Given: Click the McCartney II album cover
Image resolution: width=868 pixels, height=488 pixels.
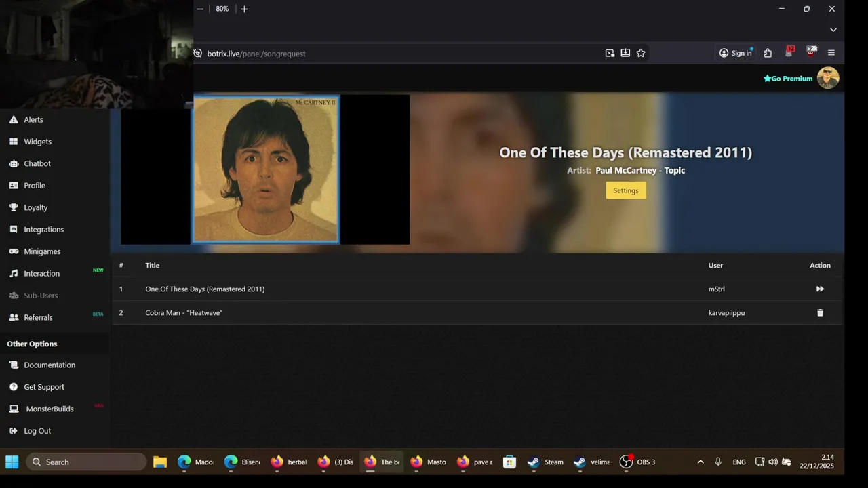Looking at the screenshot, I should point(265,169).
